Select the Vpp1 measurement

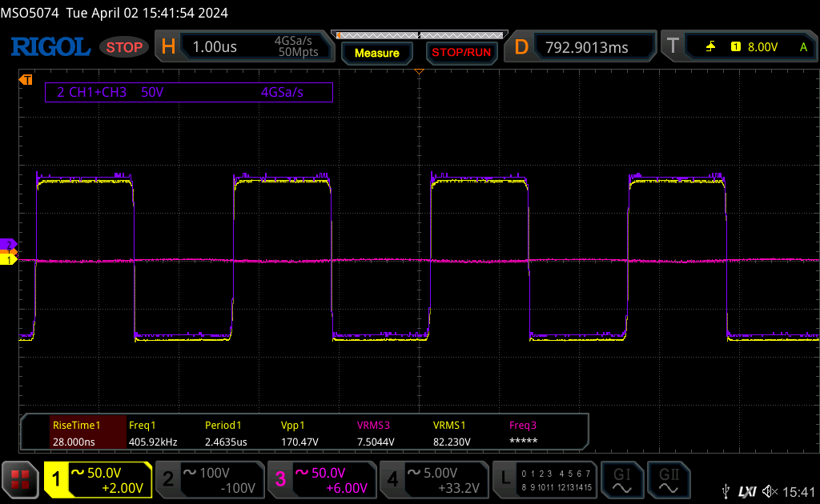click(299, 433)
